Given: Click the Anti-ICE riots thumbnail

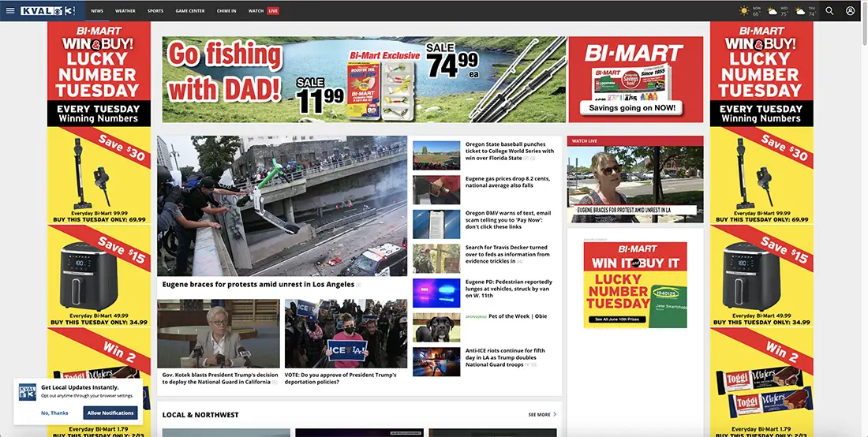Looking at the screenshot, I should coord(436,362).
